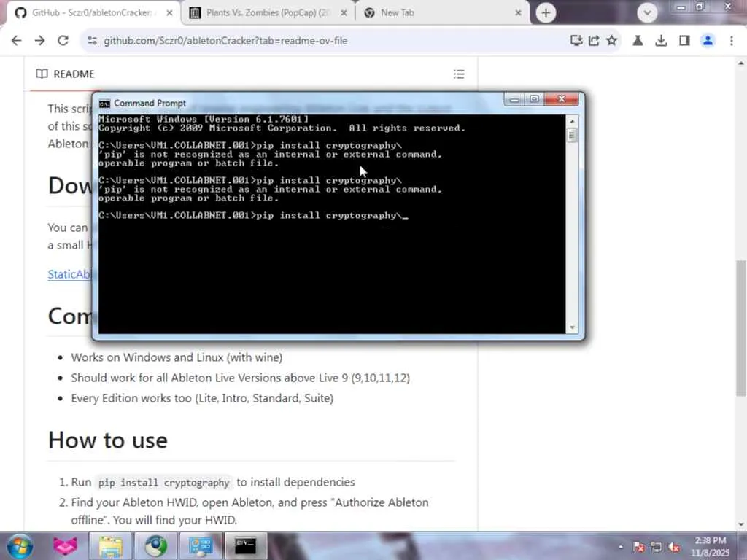Go forward using the browser forward arrow

39,41
